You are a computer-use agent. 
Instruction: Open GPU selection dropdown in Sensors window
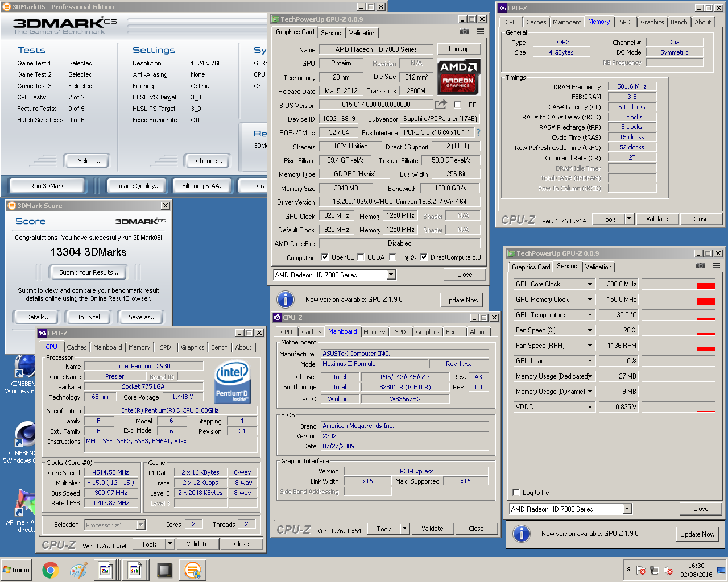pos(627,509)
